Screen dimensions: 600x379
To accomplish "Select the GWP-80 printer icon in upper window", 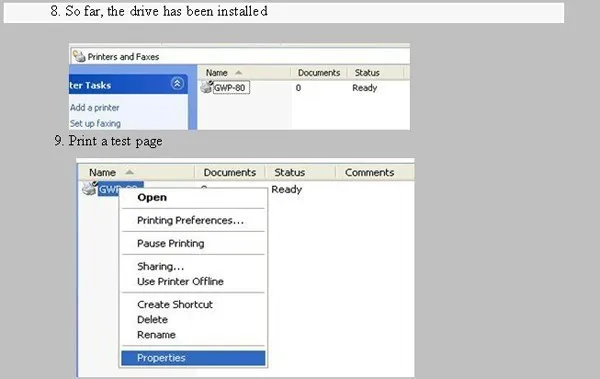I will click(206, 87).
